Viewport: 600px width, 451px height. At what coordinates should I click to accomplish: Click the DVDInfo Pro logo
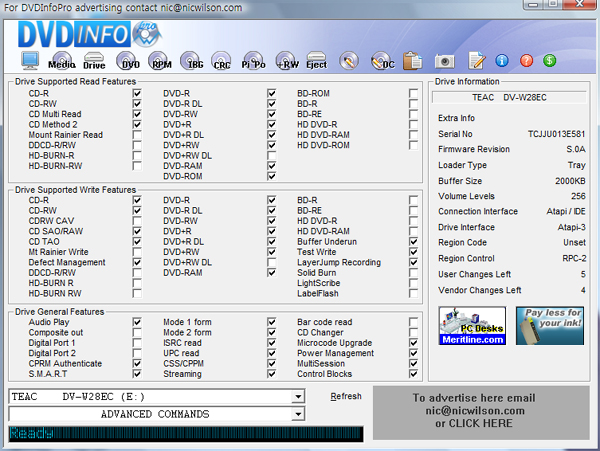tap(90, 34)
